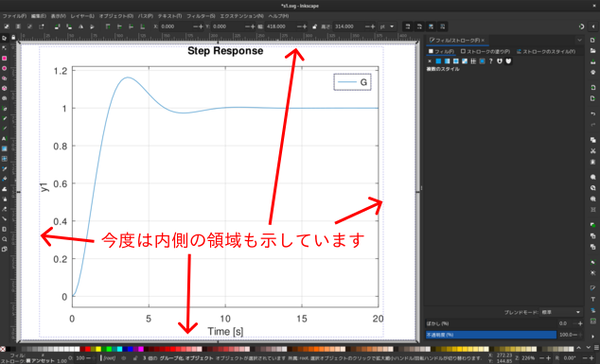
Task: Select the Node edit tool
Action: pos(4,48)
